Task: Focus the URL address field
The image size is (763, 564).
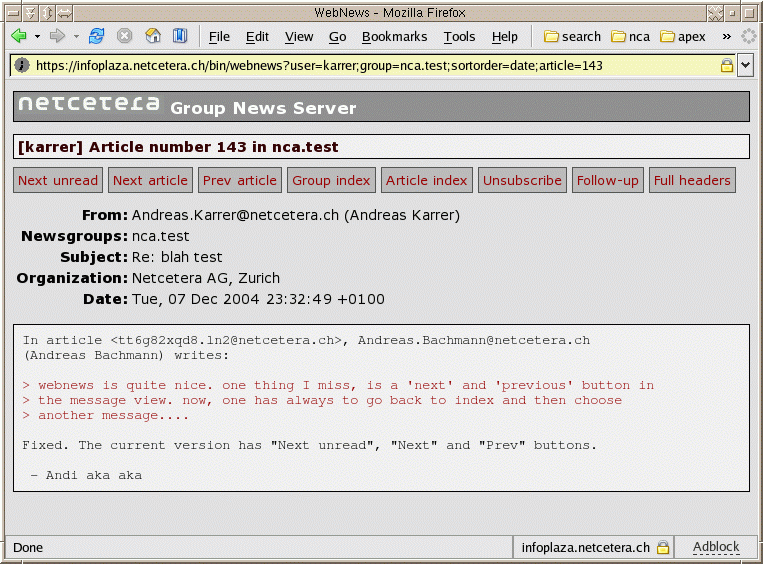Action: pos(375,65)
